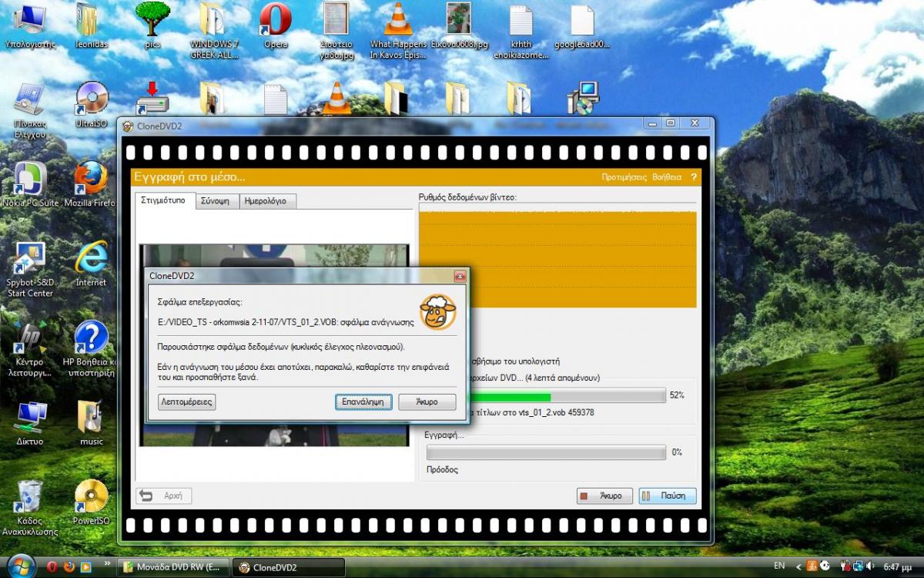Click the video preview snapshot

point(274,345)
